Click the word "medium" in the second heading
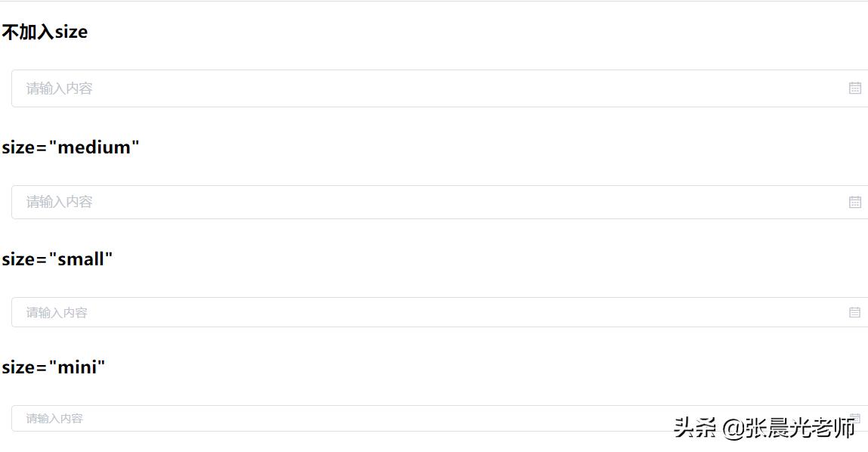 point(94,147)
